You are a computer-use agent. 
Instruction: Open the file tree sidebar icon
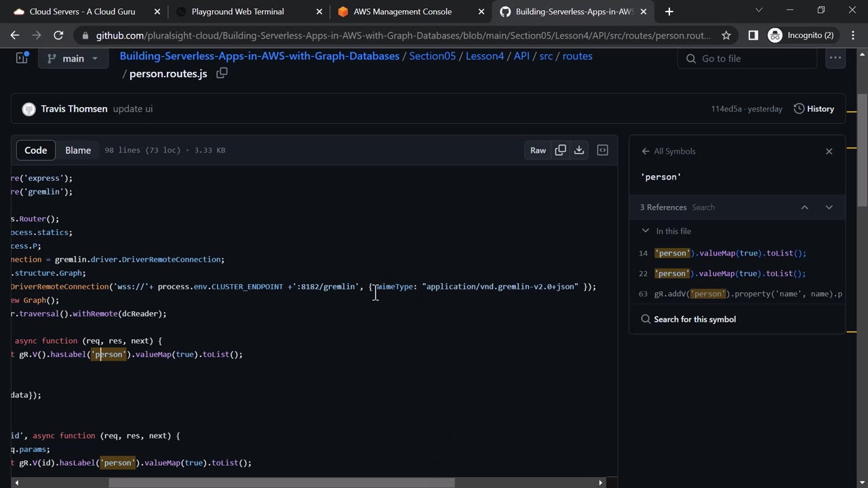22,58
